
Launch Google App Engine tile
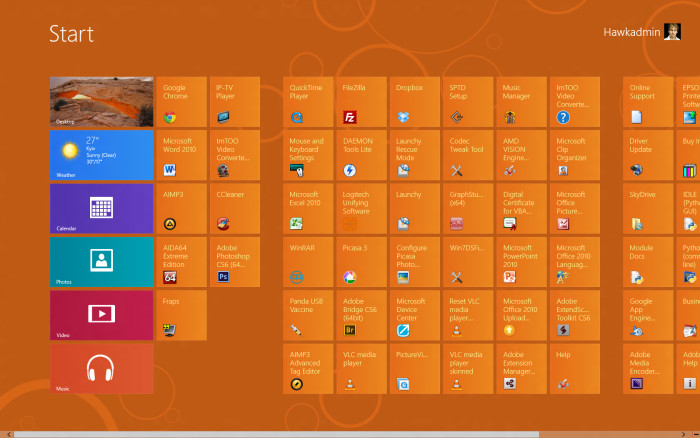[x=648, y=315]
